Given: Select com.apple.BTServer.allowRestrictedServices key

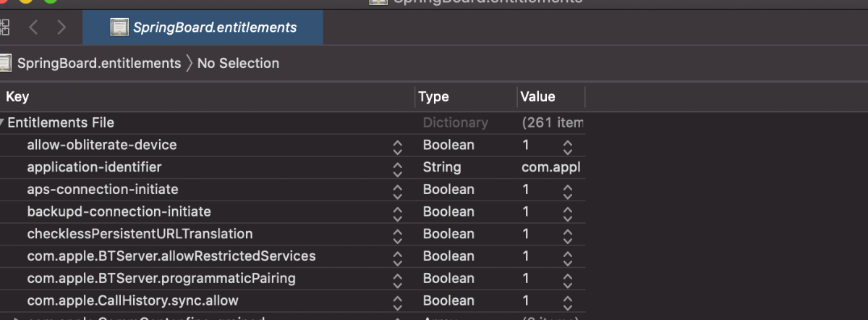Looking at the screenshot, I should 171,256.
